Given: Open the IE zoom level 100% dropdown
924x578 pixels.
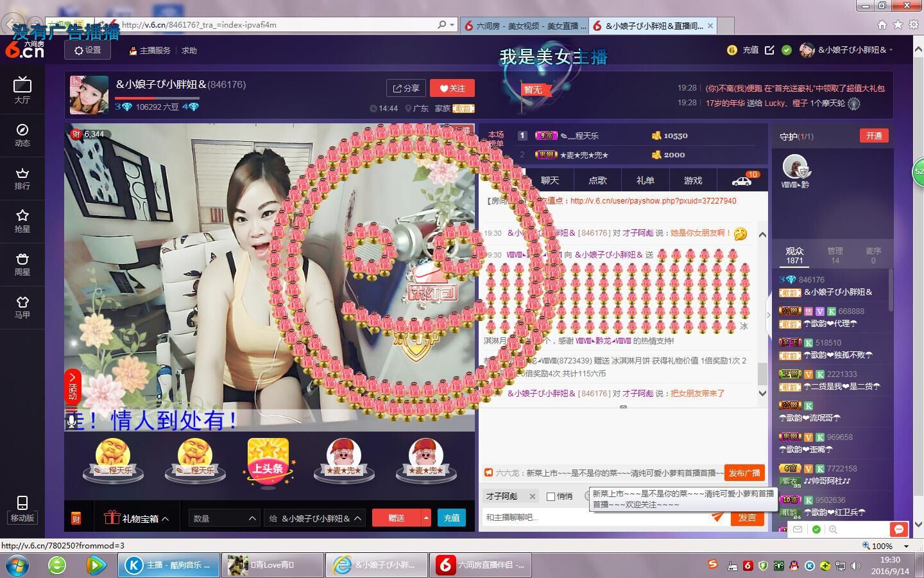Looking at the screenshot, I should coord(907,546).
